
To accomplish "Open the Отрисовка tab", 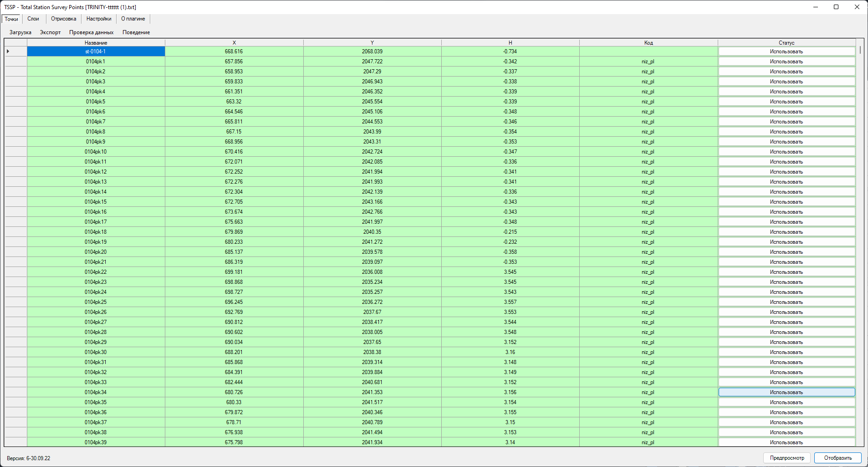I will (63, 19).
